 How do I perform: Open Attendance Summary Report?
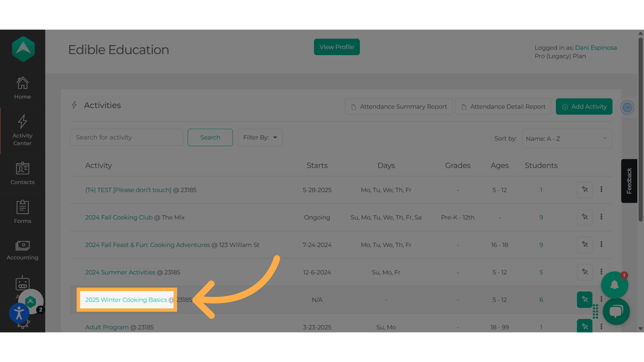[398, 107]
